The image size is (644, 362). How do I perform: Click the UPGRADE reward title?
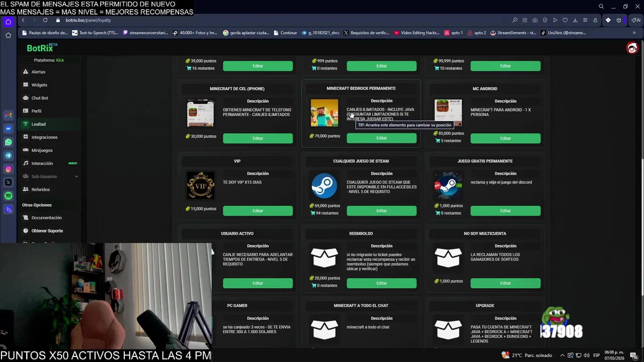click(x=485, y=306)
